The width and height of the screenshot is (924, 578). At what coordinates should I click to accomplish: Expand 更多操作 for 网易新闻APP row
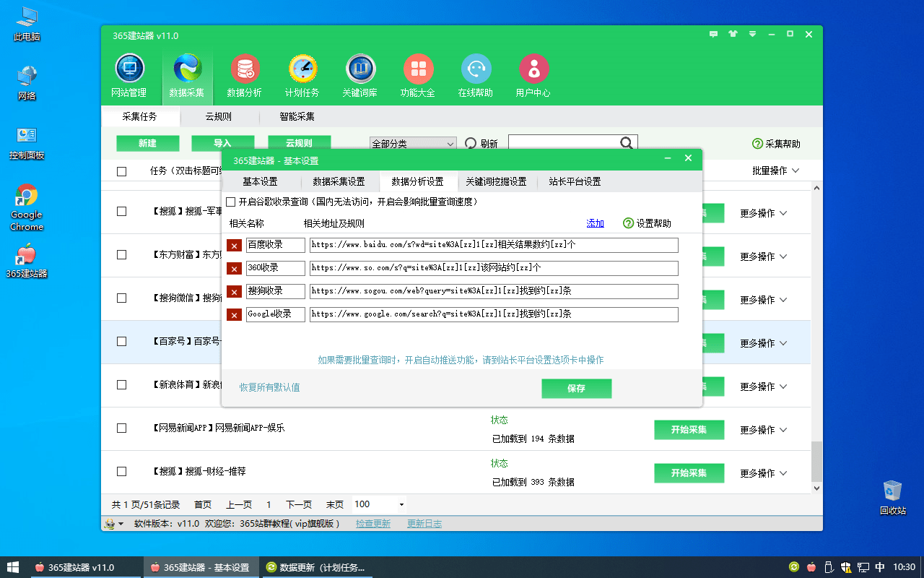[763, 430]
